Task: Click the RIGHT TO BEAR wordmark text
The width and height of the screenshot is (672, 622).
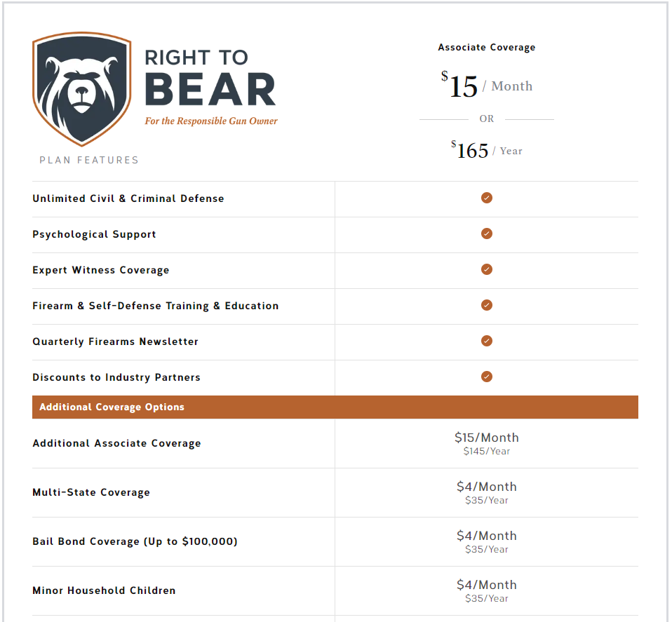Action: point(210,77)
